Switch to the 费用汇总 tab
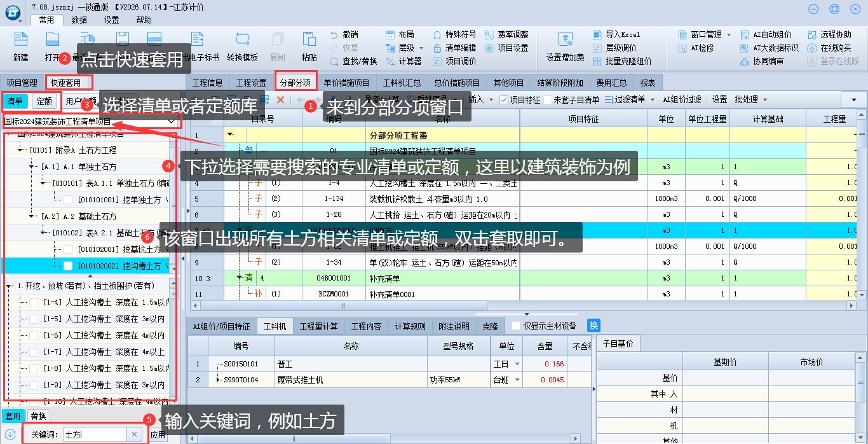The width and height of the screenshot is (868, 444). [611, 83]
